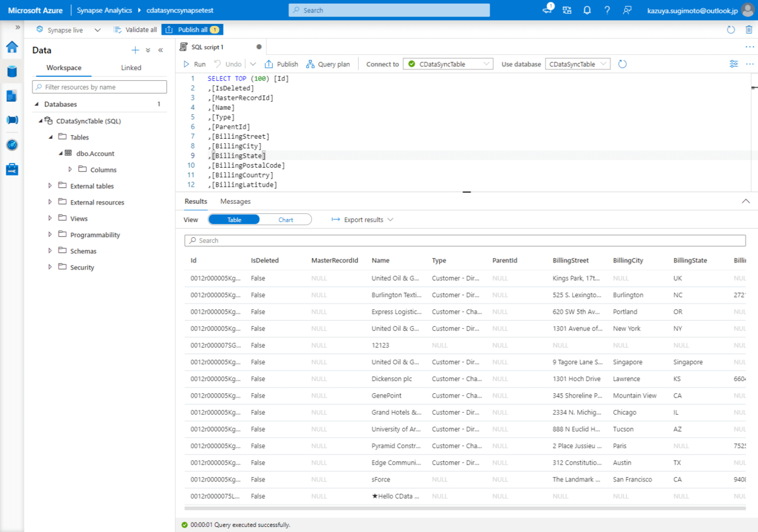The height and width of the screenshot is (532, 758).
Task: Click the notifications bell icon
Action: point(587,10)
